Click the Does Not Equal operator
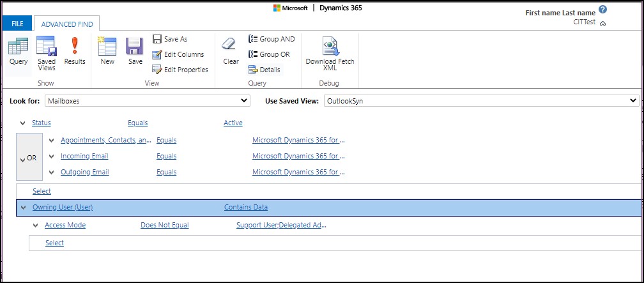644x283 pixels. point(165,225)
